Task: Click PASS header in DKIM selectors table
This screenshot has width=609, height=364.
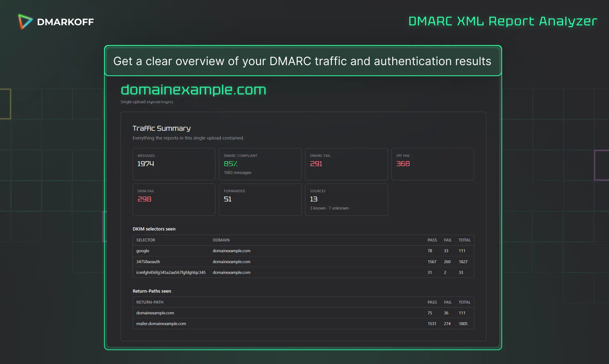Action: 432,240
